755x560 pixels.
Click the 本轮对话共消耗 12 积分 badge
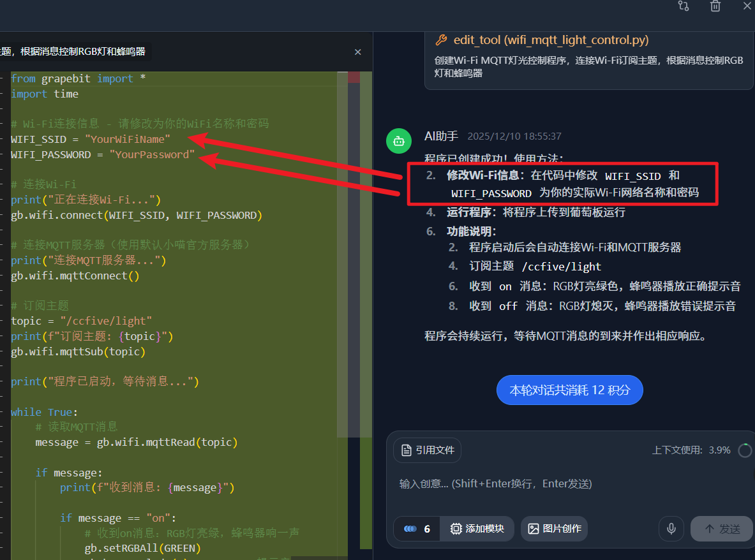point(569,390)
